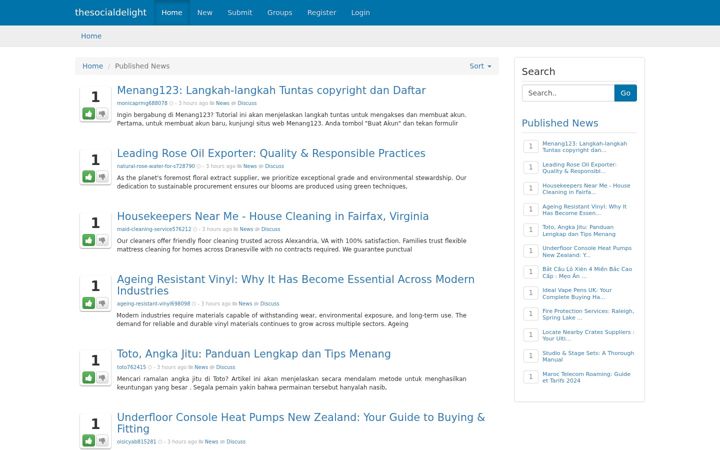Click Home in the Published News breadcrumb
720x450 pixels.
(92, 66)
